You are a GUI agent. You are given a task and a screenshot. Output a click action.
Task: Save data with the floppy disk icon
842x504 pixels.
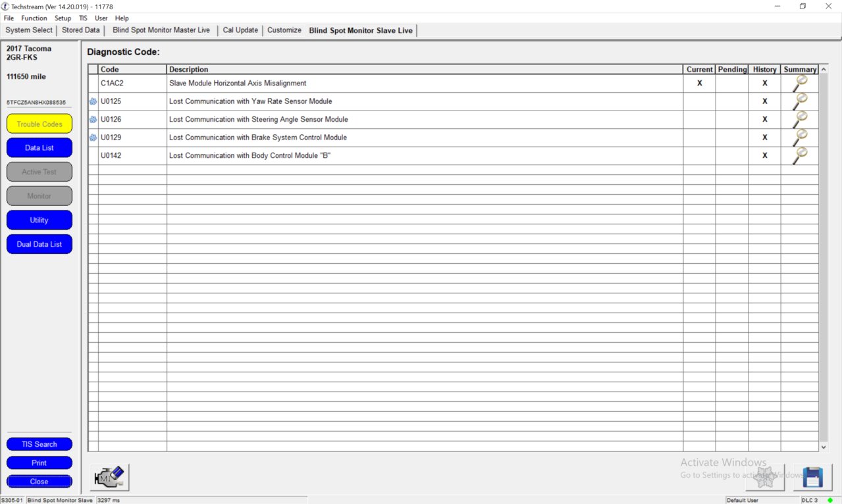(813, 477)
